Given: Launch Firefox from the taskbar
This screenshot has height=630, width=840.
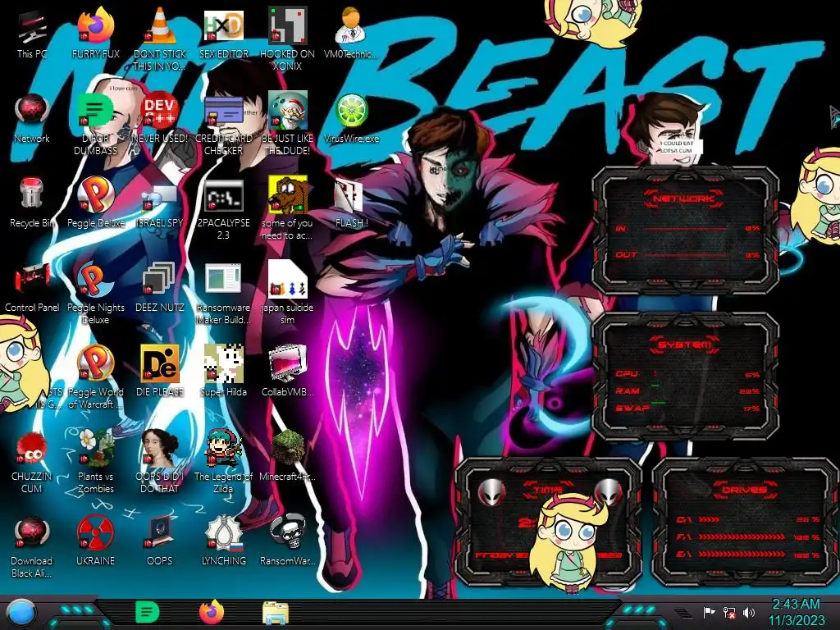Looking at the screenshot, I should (x=212, y=612).
